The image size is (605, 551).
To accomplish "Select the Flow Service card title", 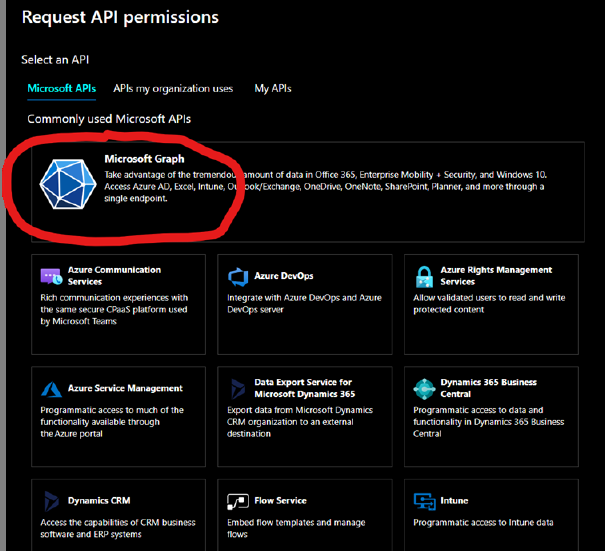I will pyautogui.click(x=280, y=501).
